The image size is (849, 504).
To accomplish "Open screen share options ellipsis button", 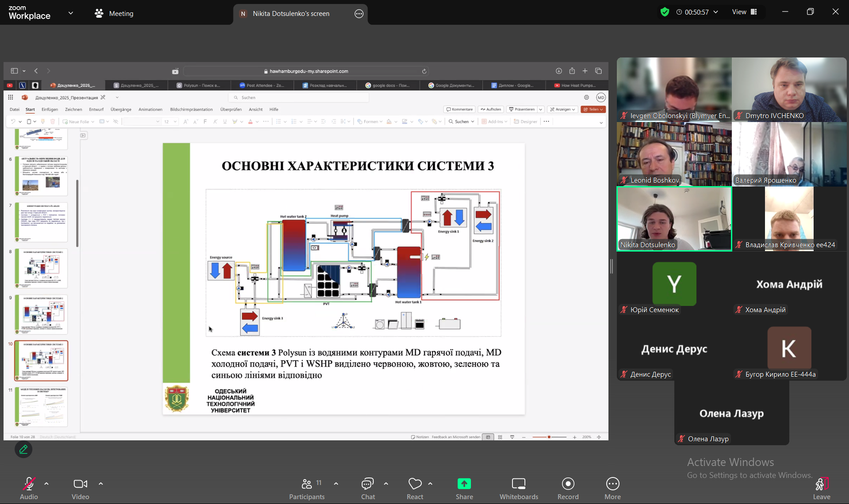I will click(359, 14).
